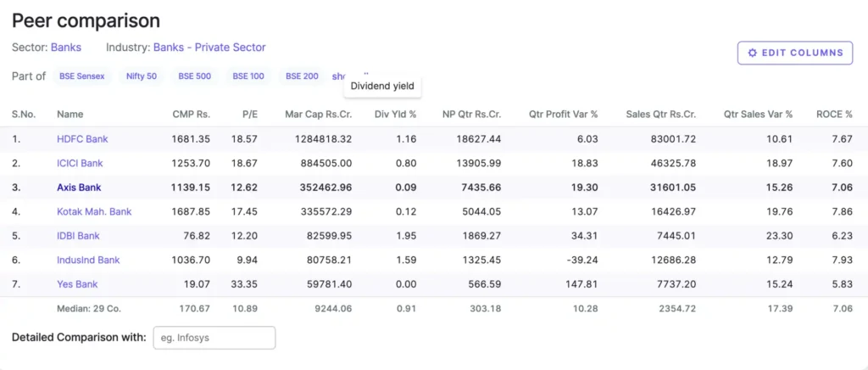
Task: Sort by NP Qtr Rs.Cr. column header
Action: pyautogui.click(x=471, y=115)
